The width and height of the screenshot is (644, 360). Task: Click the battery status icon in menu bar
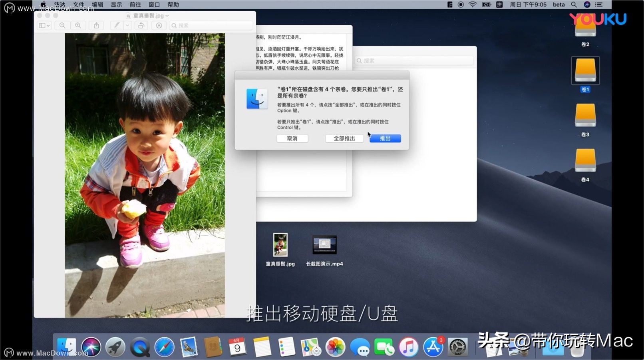click(x=487, y=4)
